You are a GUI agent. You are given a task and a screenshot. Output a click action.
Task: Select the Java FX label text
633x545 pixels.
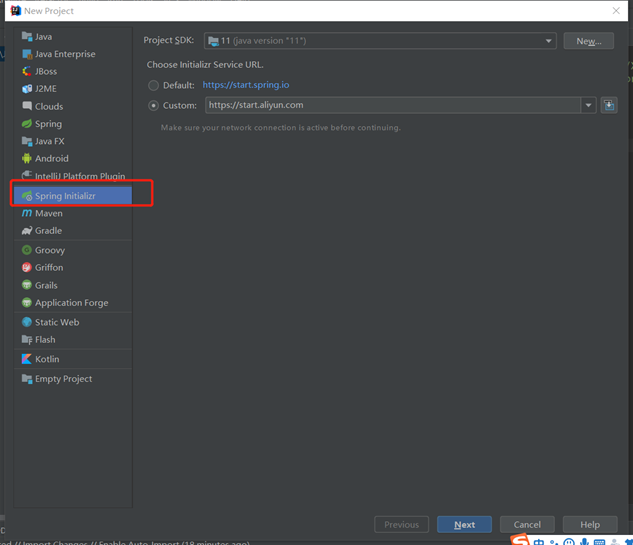[50, 141]
